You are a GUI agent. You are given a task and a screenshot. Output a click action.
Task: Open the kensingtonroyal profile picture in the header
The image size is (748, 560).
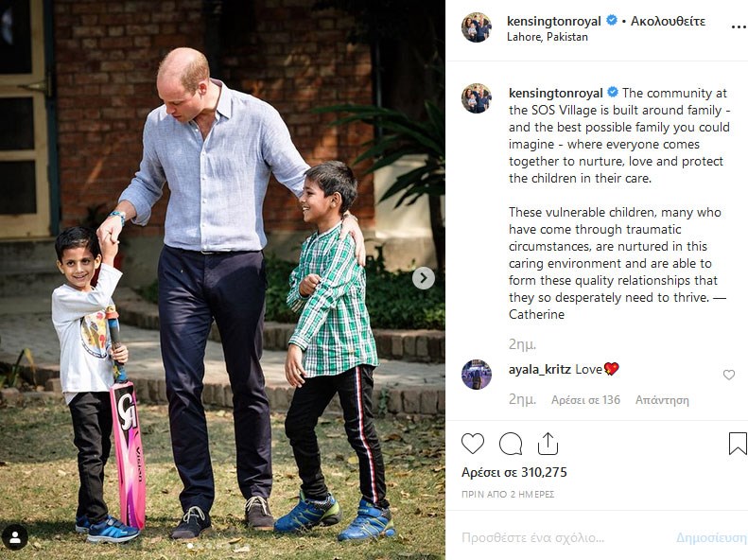point(476,27)
